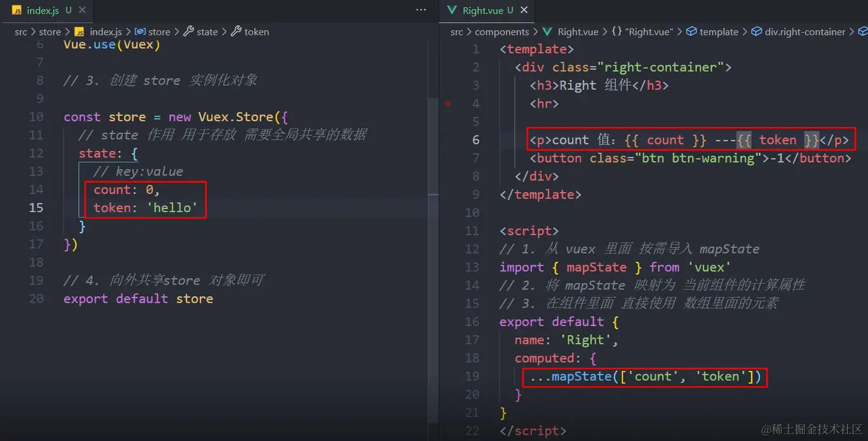
Task: Click the 'computed: {' line
Action: [556, 358]
